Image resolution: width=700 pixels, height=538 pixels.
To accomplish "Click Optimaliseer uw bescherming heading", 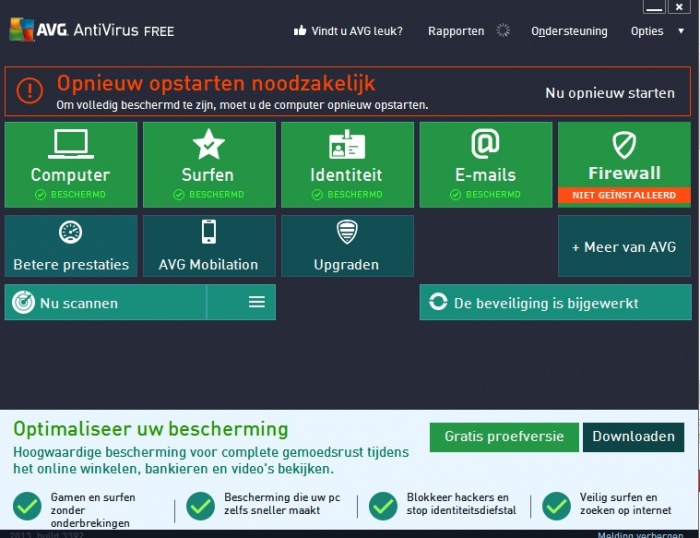I will [150, 429].
